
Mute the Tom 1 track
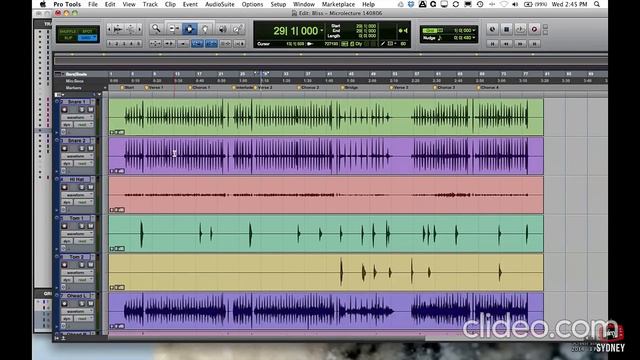pos(91,226)
